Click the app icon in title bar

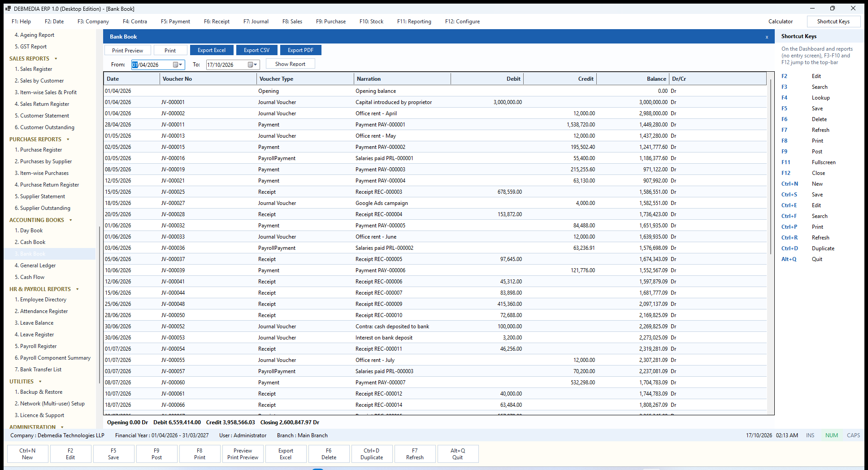pyautogui.click(x=8, y=9)
